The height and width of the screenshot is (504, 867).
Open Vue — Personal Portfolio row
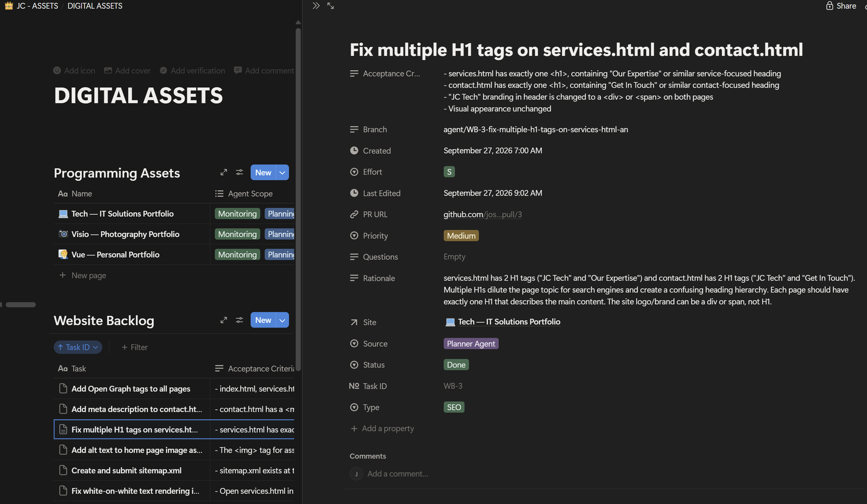[x=115, y=254]
